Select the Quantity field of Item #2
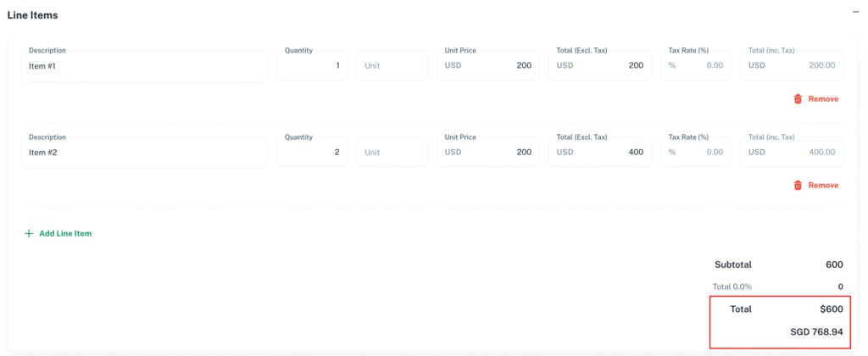 click(x=312, y=153)
